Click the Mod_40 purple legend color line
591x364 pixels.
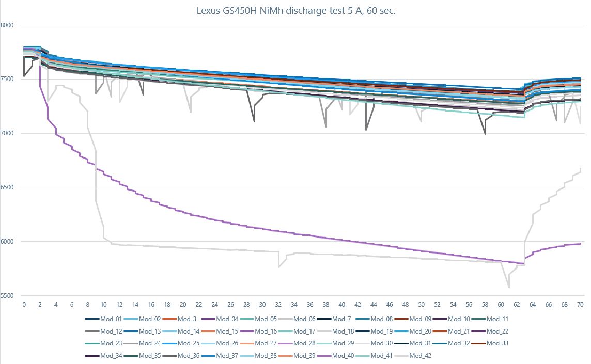click(x=324, y=356)
